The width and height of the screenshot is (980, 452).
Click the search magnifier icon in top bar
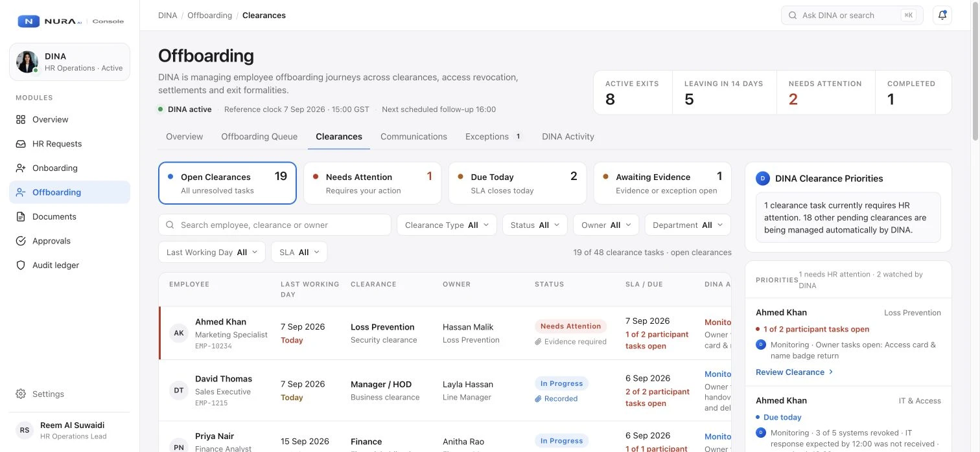[x=793, y=16]
